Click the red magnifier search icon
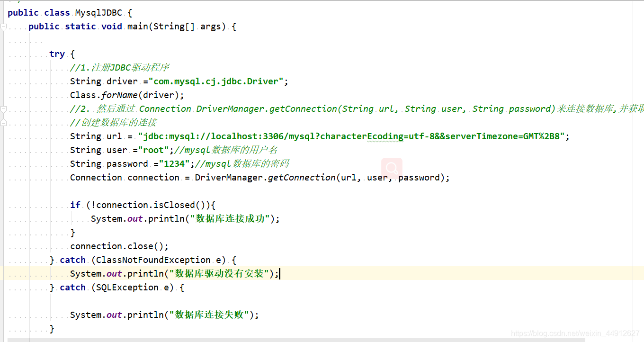This screenshot has width=644, height=342. point(392,168)
